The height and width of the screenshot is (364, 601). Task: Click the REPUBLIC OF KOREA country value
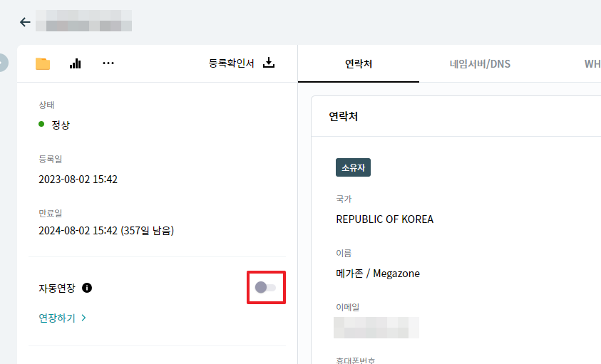coord(384,219)
